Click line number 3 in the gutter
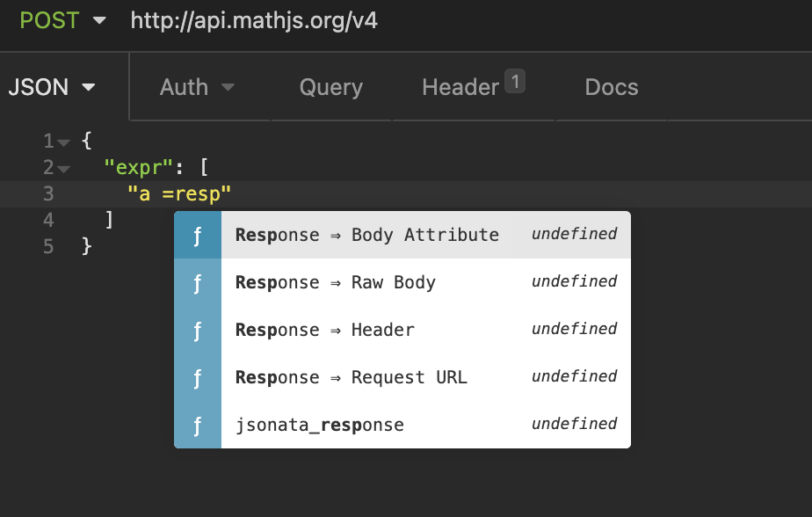 pos(48,193)
